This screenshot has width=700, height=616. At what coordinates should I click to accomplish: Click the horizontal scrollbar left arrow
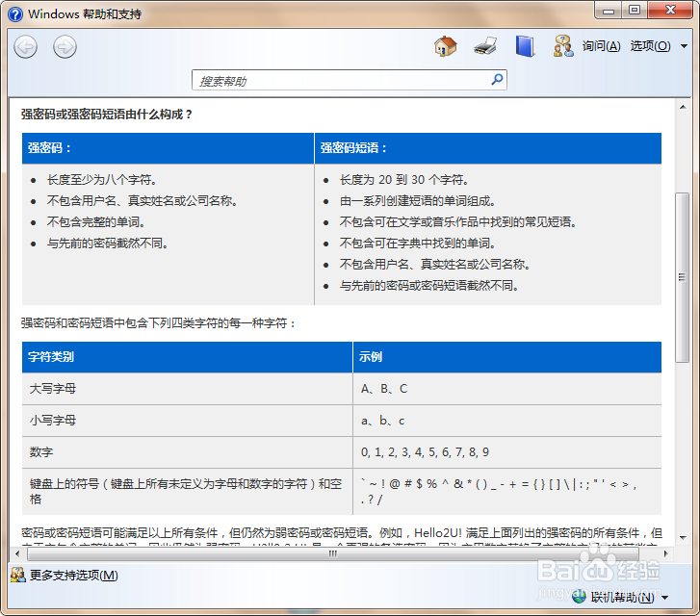point(17,554)
